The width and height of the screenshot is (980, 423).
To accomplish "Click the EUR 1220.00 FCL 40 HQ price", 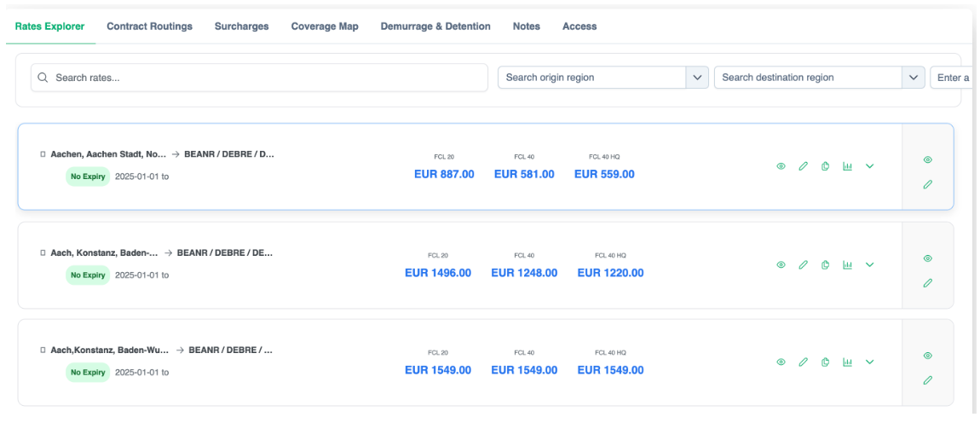I will (610, 274).
